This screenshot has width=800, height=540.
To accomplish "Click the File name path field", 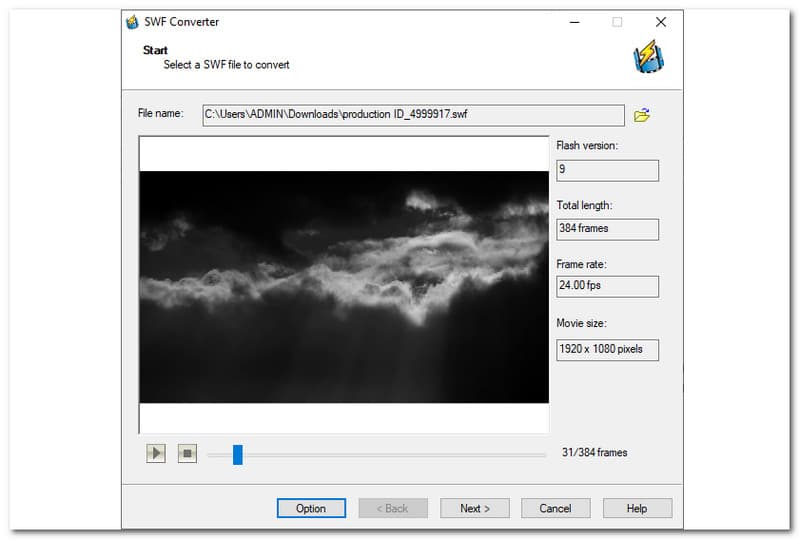I will (413, 115).
